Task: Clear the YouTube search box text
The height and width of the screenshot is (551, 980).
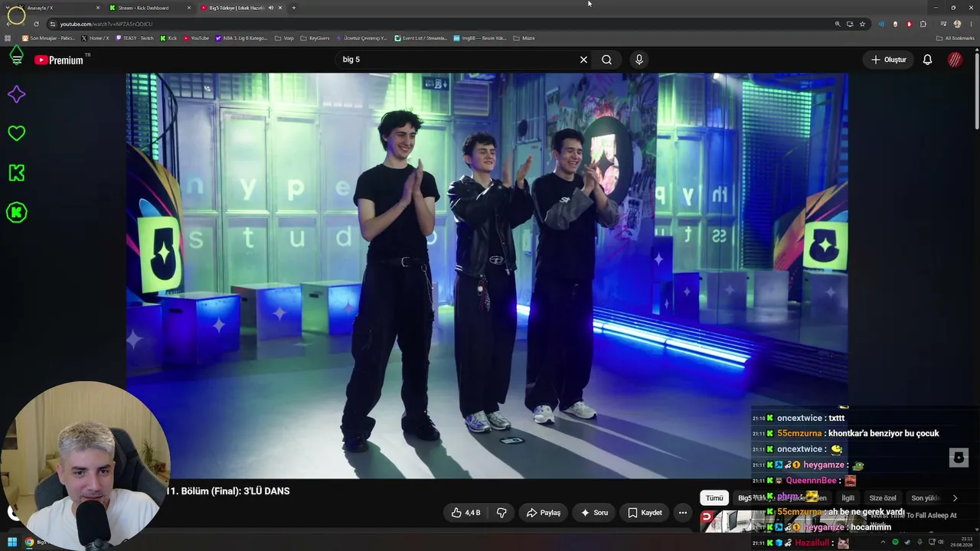Action: [x=583, y=60]
